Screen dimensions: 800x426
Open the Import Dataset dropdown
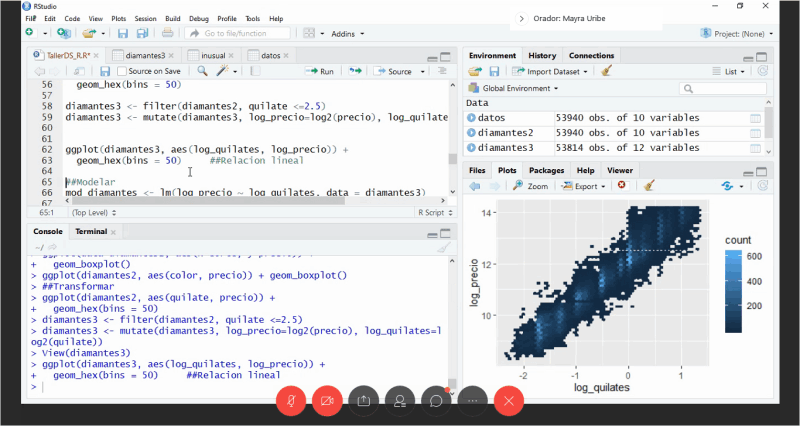coord(550,71)
